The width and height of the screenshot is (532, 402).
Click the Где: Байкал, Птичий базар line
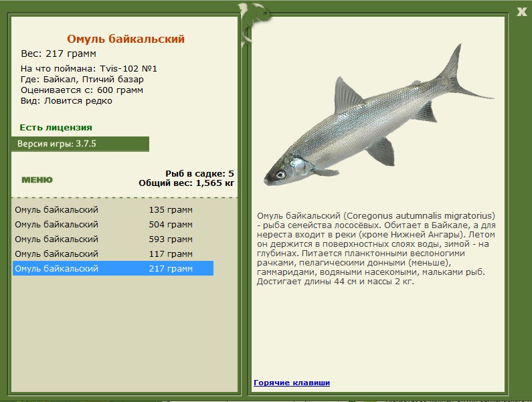(82, 80)
